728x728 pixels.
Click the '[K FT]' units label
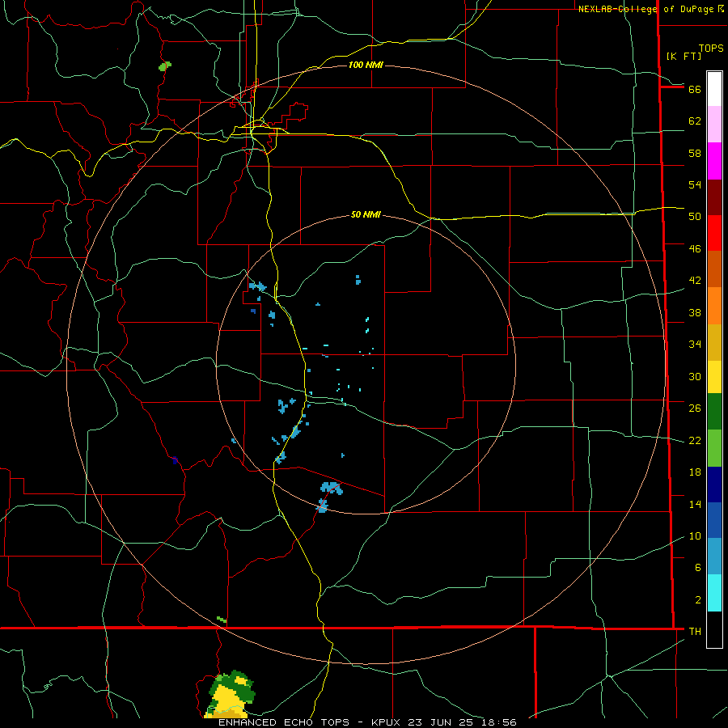[684, 56]
